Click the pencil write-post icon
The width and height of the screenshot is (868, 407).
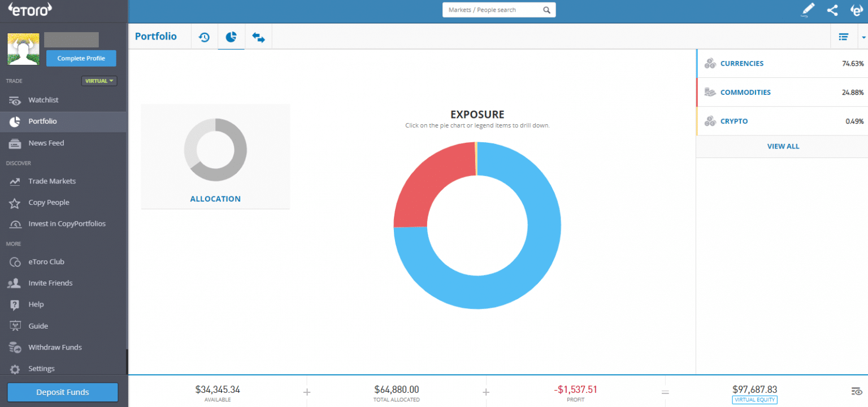(x=808, y=10)
